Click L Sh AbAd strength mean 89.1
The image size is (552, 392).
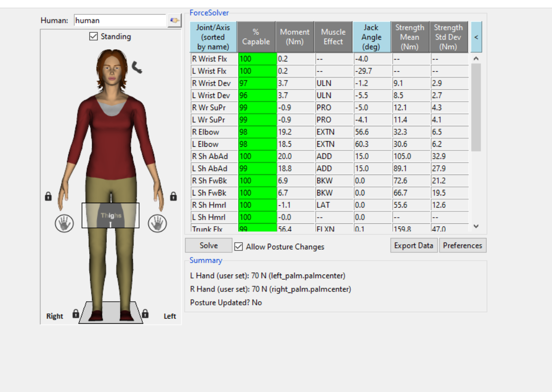(x=411, y=169)
